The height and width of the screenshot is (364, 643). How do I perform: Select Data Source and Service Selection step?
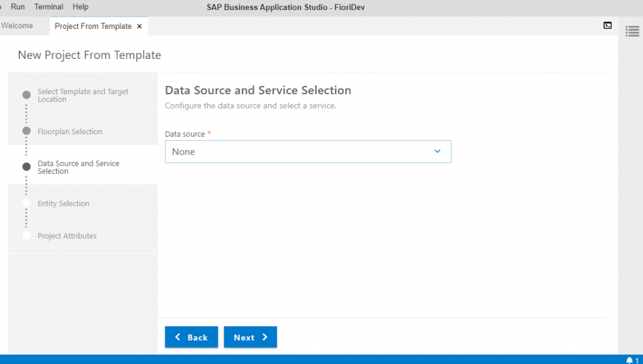[x=78, y=167]
